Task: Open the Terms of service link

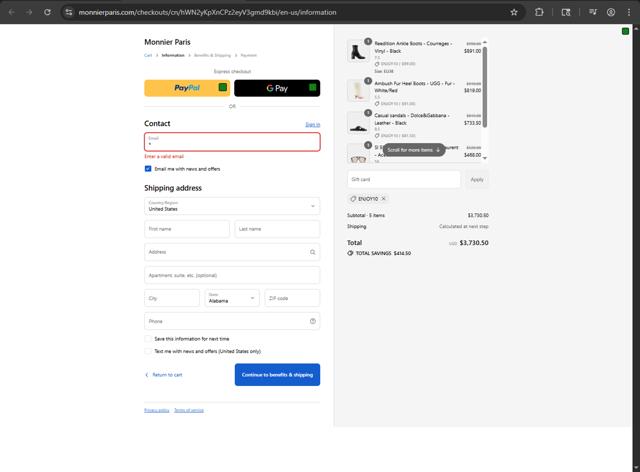Action: (189, 410)
